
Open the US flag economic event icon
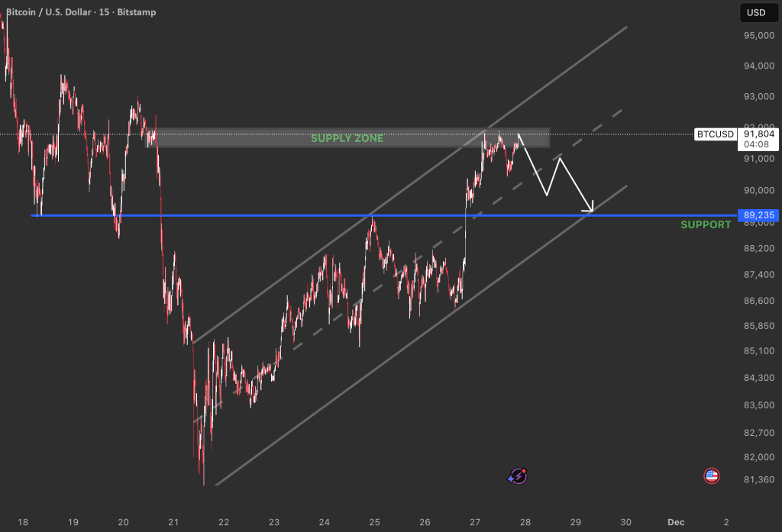[711, 476]
